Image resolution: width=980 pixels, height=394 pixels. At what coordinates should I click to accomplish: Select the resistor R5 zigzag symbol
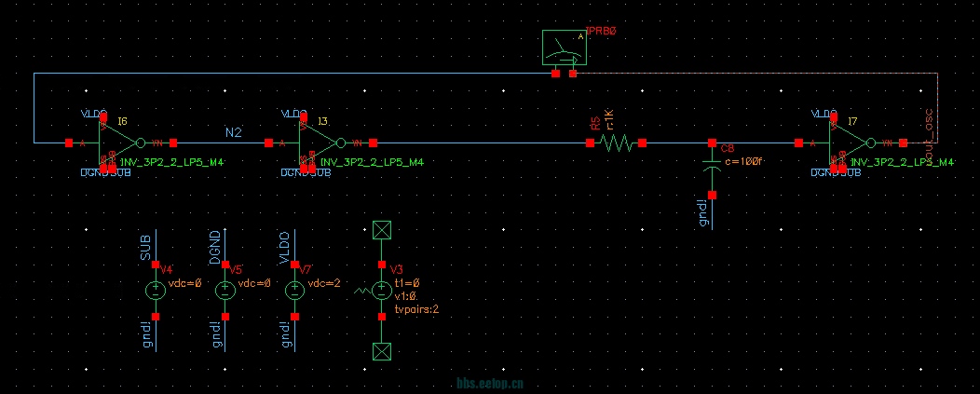[617, 143]
